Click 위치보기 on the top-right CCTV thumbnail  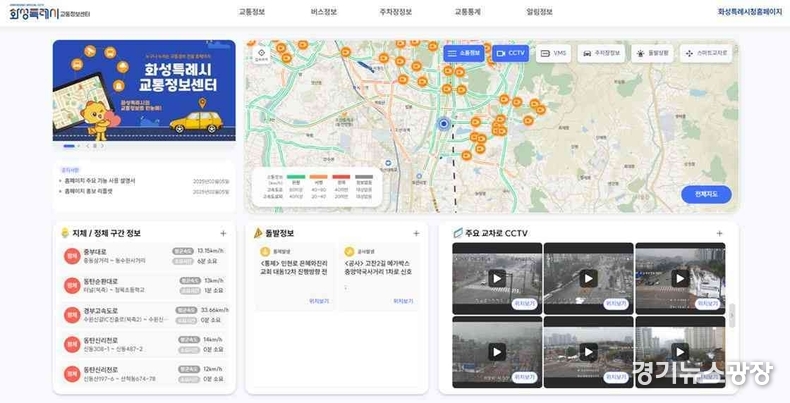[707, 304]
